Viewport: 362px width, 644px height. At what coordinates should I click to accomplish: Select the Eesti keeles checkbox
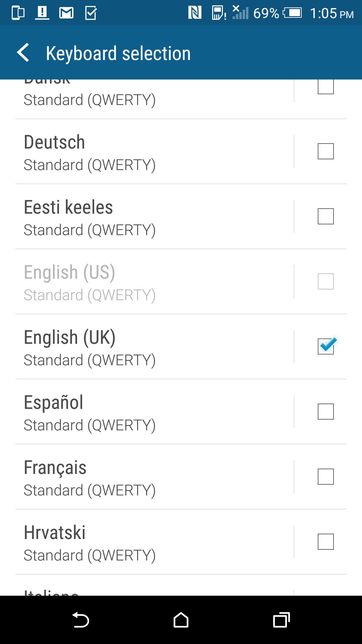[325, 216]
